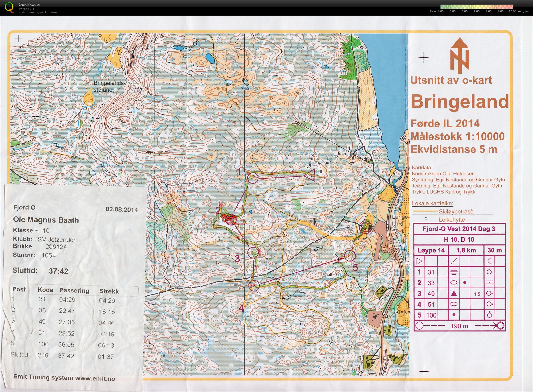Click the pace color gradient legend bar

[x=476, y=7]
